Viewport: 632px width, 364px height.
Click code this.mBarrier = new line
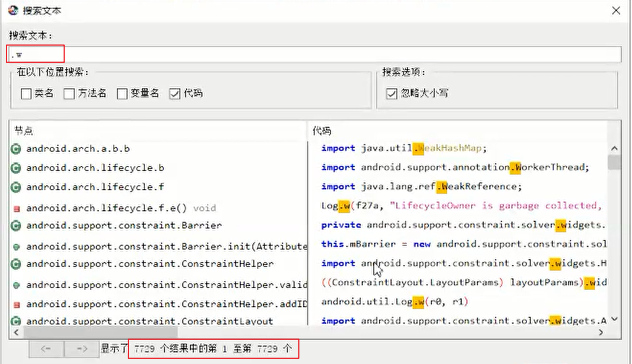[463, 244]
